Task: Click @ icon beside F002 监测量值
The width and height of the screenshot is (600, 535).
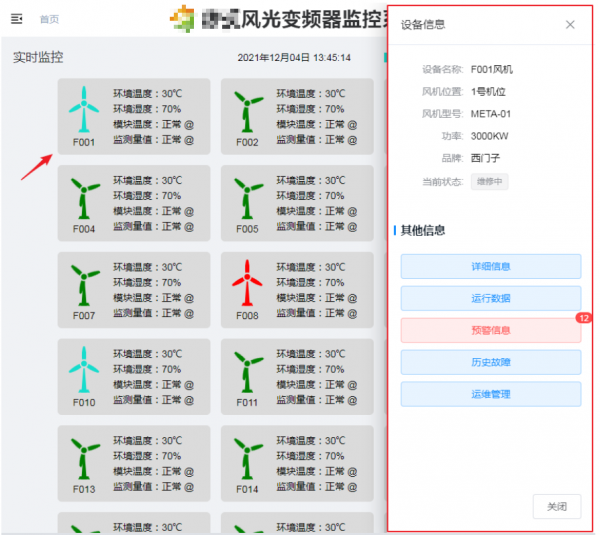Action: click(x=352, y=140)
